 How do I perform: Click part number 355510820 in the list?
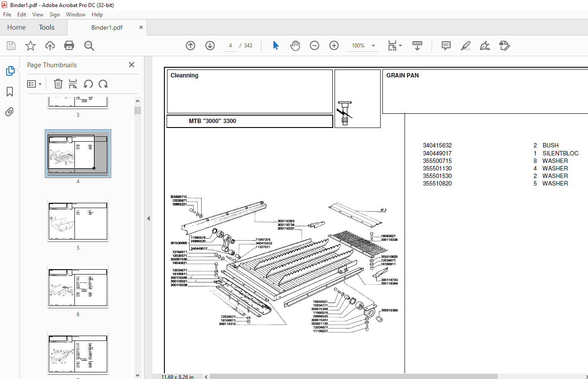click(x=437, y=183)
